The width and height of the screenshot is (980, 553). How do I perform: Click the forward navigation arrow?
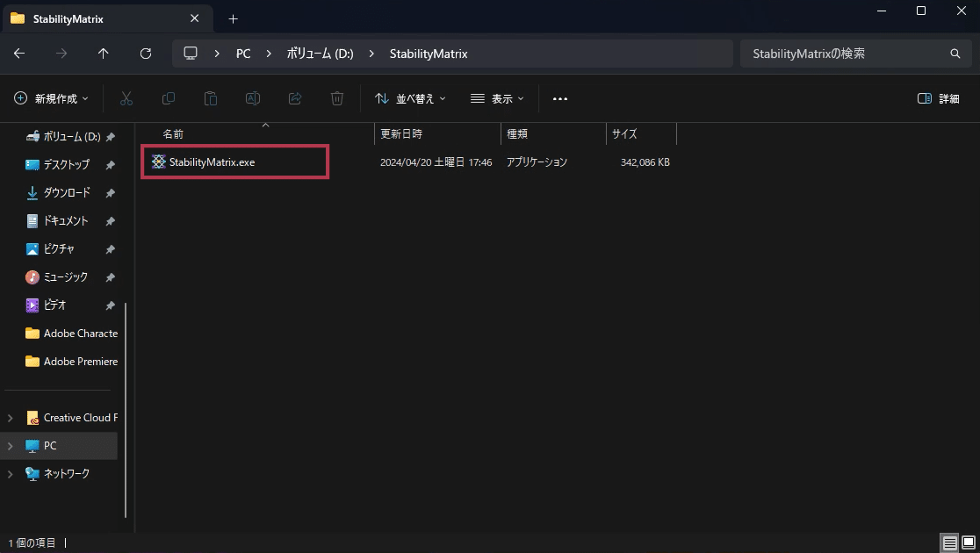coord(61,54)
